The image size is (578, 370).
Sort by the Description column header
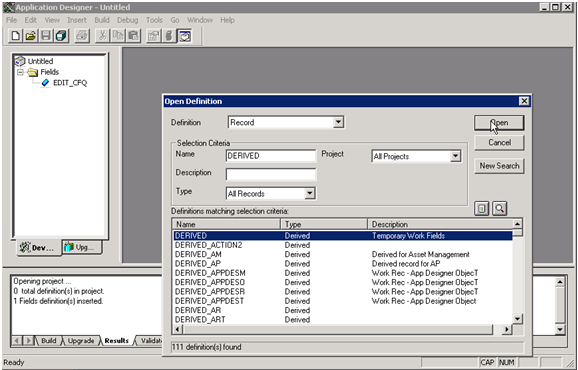pyautogui.click(x=440, y=224)
